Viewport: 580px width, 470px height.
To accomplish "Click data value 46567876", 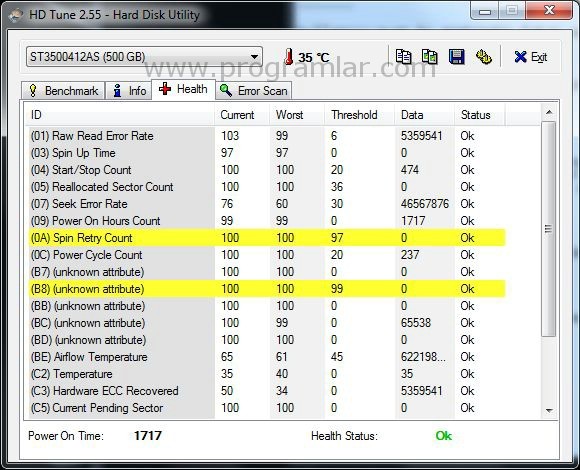I will click(425, 204).
